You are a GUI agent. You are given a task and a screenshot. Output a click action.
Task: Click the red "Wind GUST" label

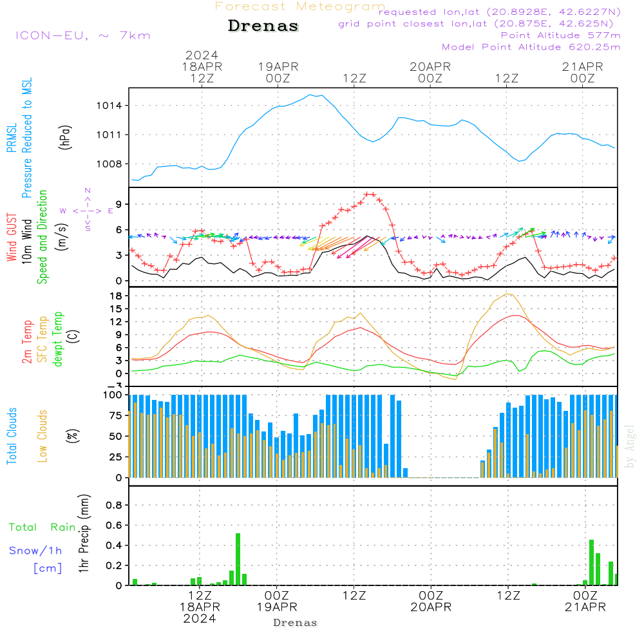click(12, 237)
